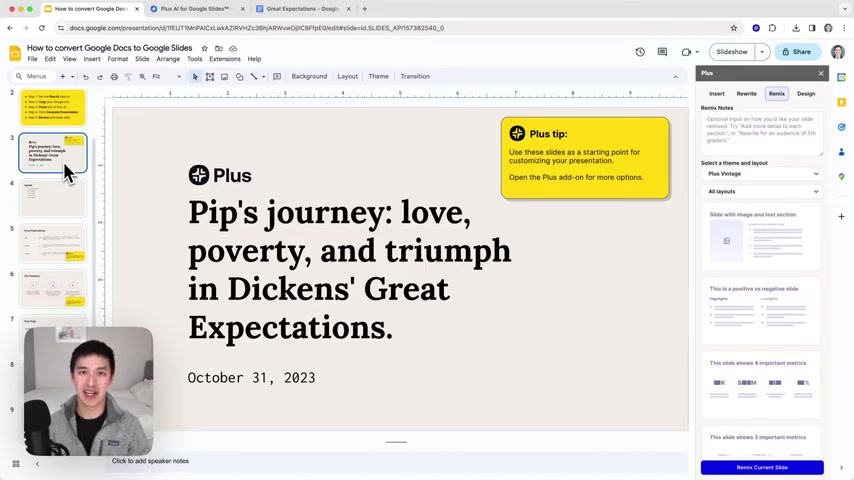Click the Undo icon in toolbar

pos(86,77)
